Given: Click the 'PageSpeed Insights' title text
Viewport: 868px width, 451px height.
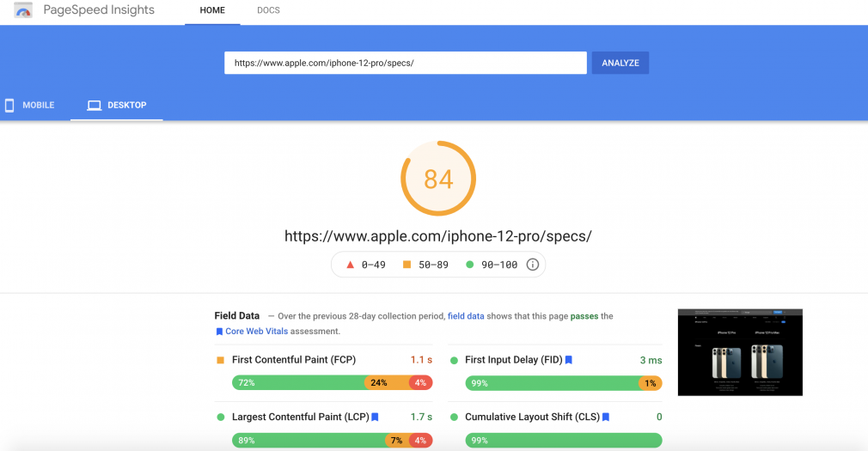Looking at the screenshot, I should point(99,10).
